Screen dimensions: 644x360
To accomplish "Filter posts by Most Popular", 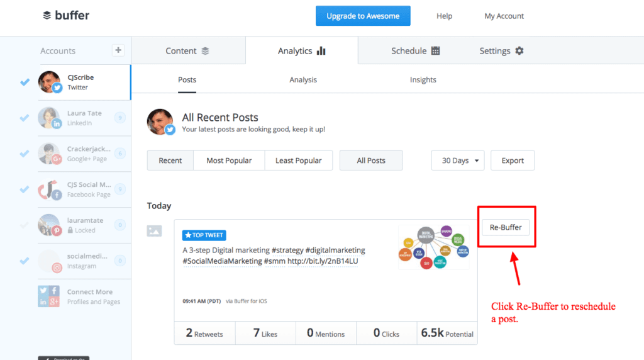I will pyautogui.click(x=229, y=160).
